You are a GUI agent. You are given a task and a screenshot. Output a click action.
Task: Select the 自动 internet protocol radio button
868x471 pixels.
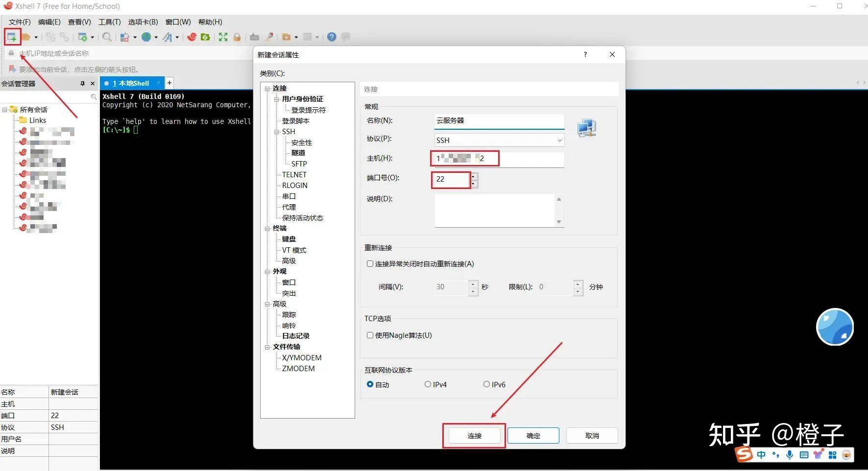[370, 384]
